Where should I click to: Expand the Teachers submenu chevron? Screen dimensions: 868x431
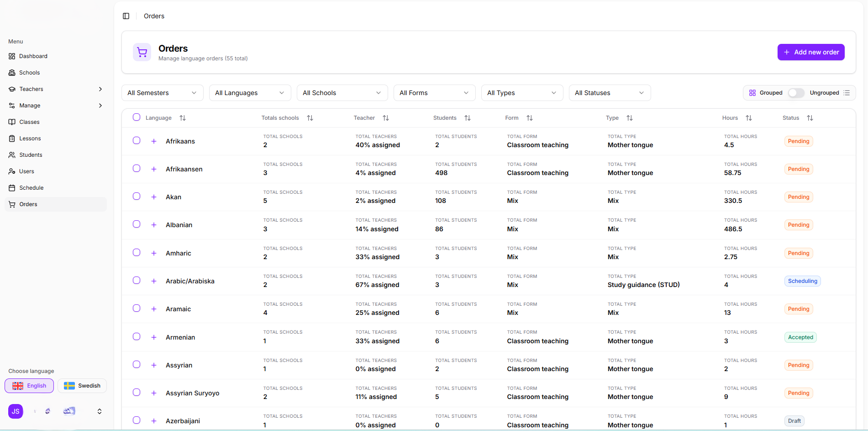coord(100,89)
